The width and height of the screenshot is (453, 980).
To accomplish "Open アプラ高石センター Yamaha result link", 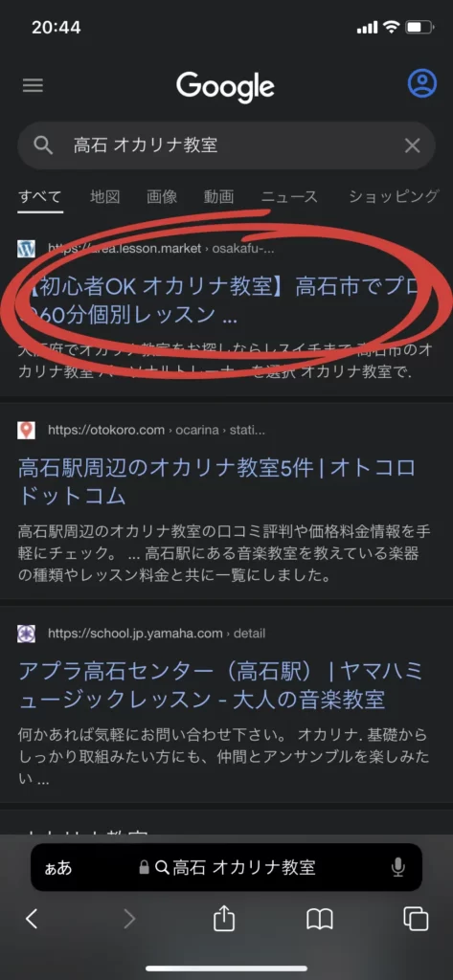I will point(220,685).
